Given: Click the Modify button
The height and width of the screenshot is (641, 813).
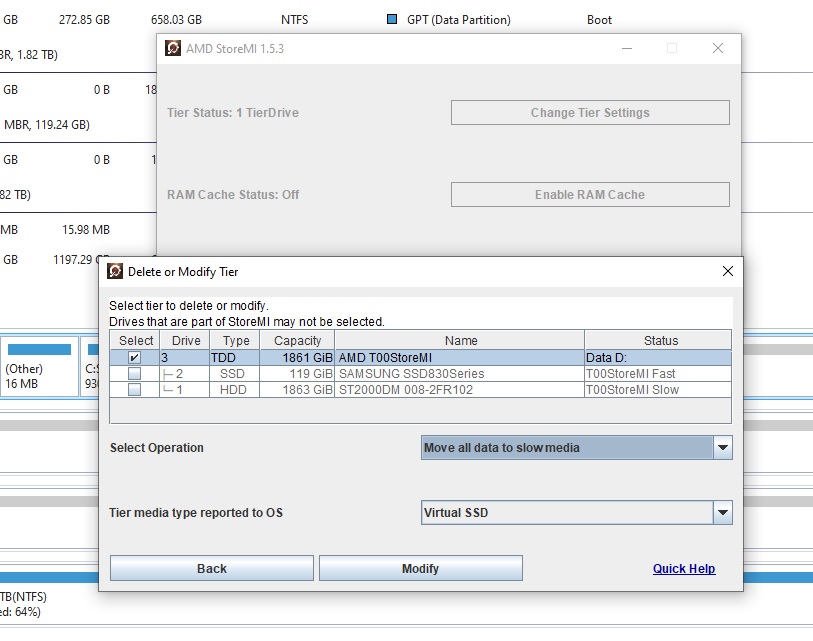Looking at the screenshot, I should 420,568.
